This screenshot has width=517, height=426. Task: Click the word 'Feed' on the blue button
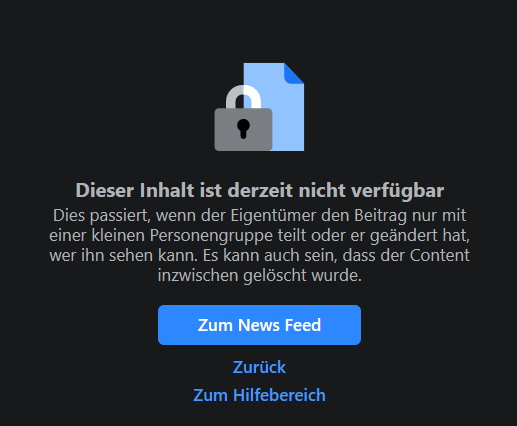tap(303, 325)
